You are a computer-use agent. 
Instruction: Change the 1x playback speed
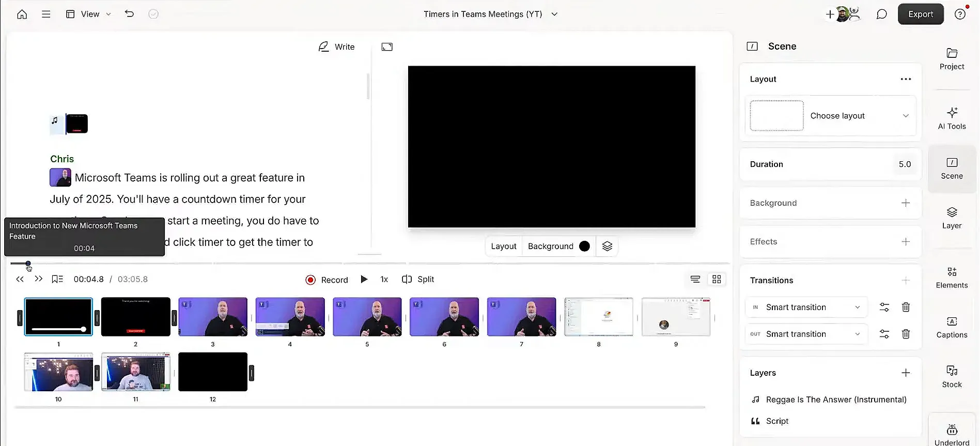[384, 279]
